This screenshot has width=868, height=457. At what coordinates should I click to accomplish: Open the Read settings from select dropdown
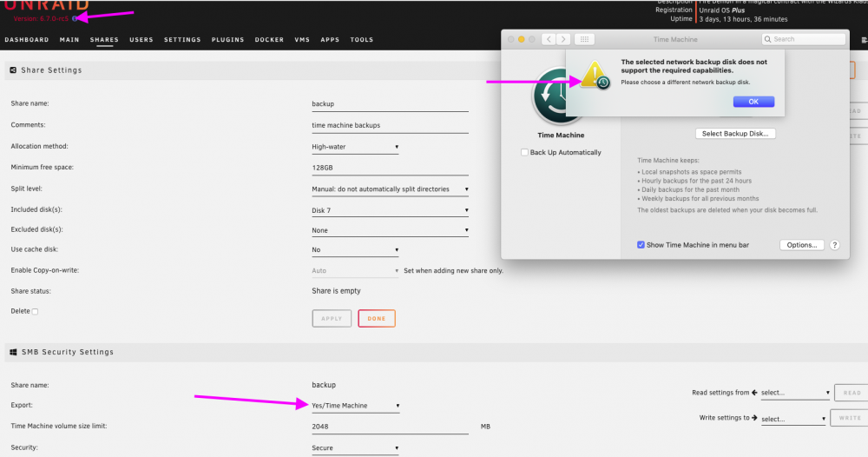click(794, 393)
